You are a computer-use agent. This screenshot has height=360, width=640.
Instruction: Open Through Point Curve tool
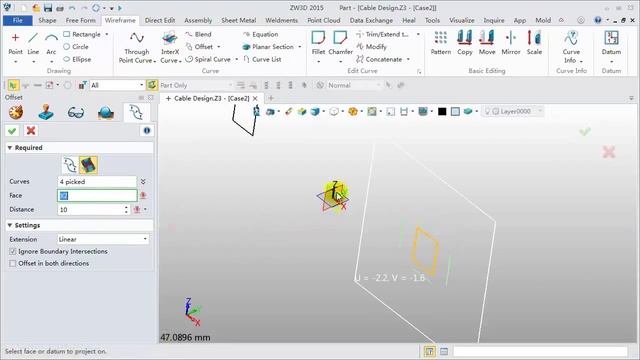coord(137,47)
